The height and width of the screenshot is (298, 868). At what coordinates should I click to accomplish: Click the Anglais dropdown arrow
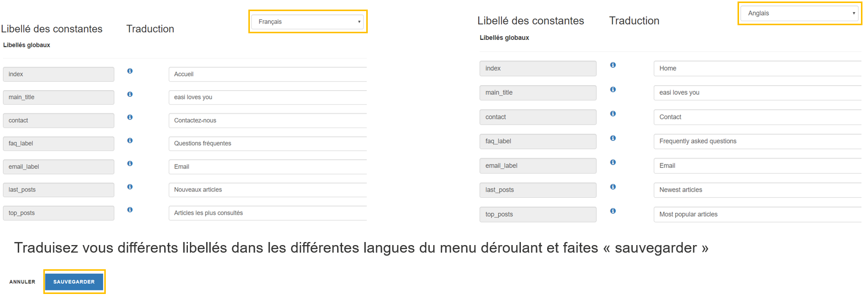pyautogui.click(x=854, y=14)
